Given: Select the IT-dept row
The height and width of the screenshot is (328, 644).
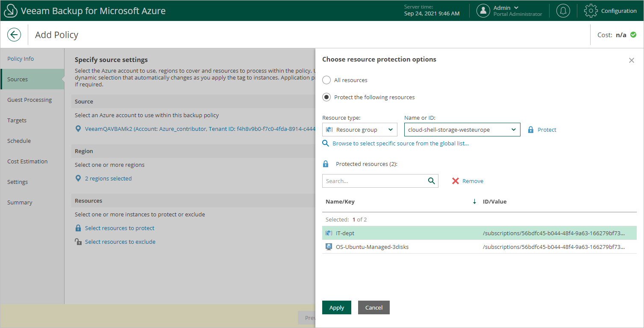Looking at the screenshot, I should pos(479,233).
